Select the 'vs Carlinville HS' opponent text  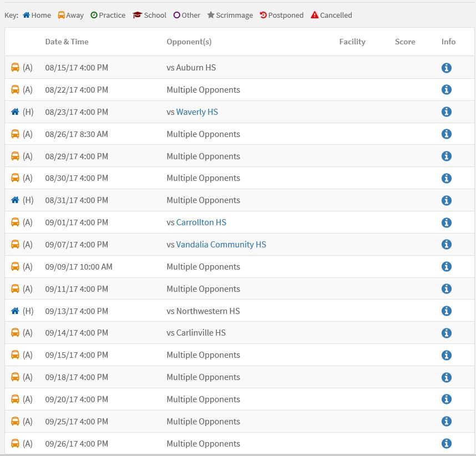pos(196,333)
